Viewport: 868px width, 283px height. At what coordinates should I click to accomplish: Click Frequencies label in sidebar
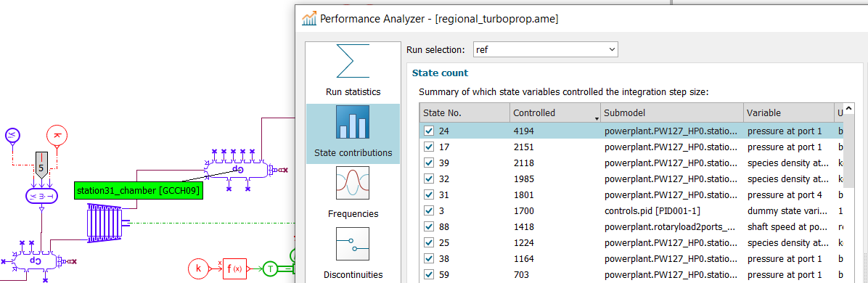point(353,214)
